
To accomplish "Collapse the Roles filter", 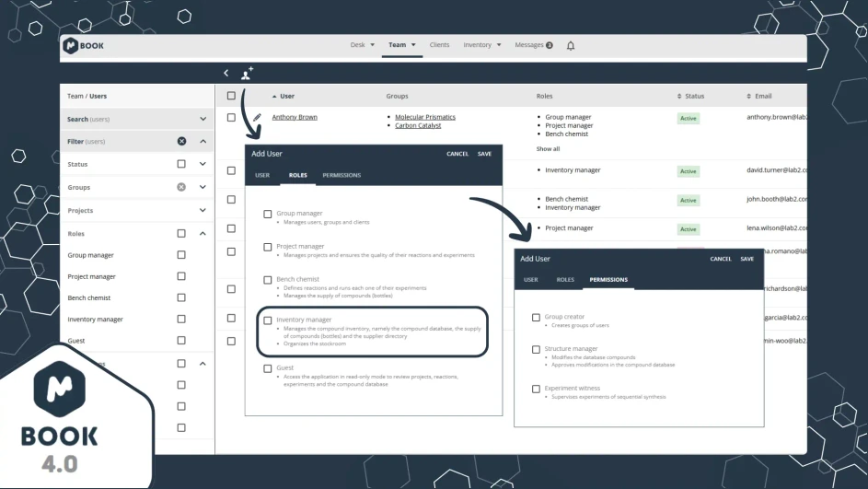I will pos(203,234).
